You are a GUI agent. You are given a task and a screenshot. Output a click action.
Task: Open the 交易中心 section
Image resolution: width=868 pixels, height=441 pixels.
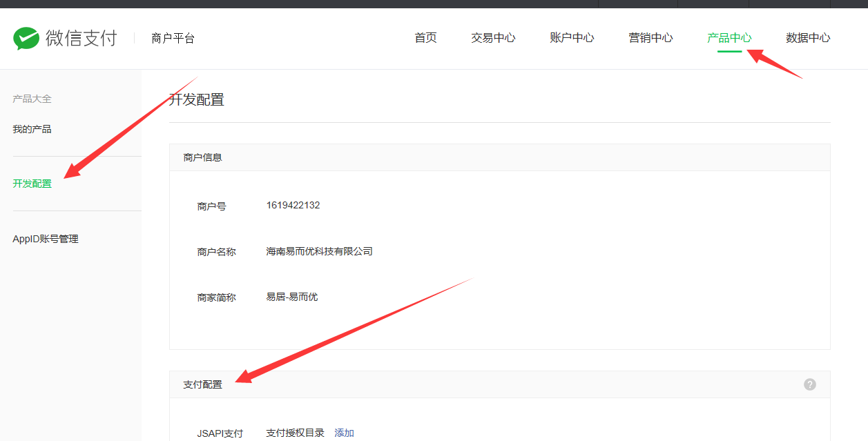pyautogui.click(x=492, y=38)
